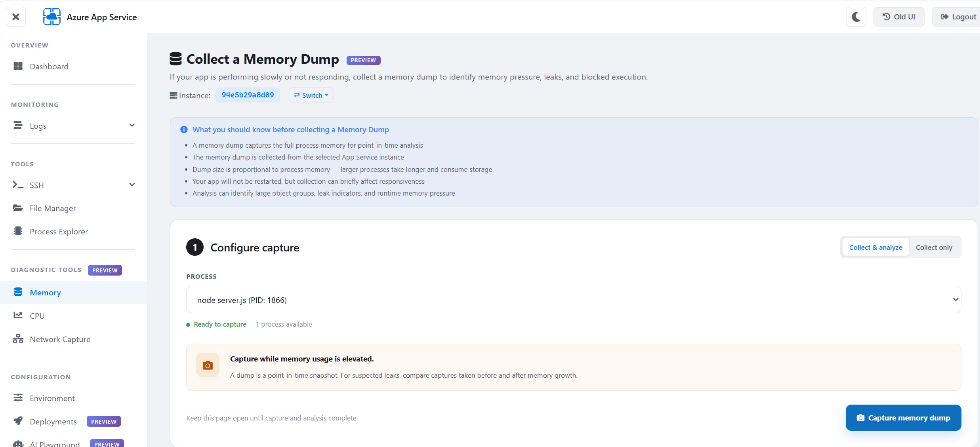Expand the SSH submenu chevron
Image resolution: width=980 pixels, height=447 pixels.
point(132,185)
